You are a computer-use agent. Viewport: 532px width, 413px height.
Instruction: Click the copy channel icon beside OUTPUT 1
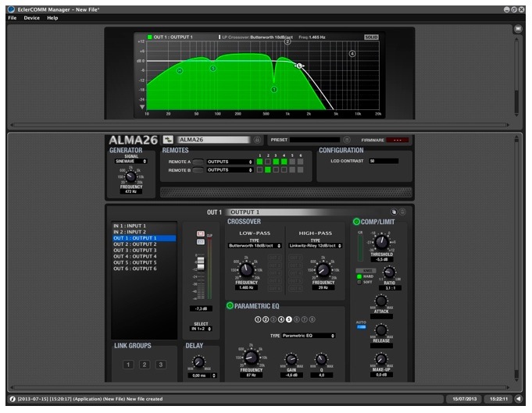tap(394, 212)
